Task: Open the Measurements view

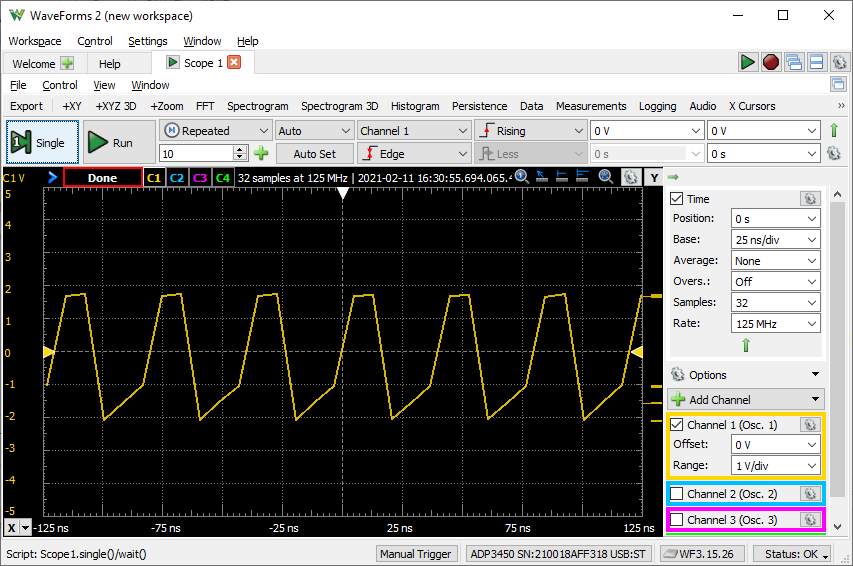Action: (x=591, y=106)
